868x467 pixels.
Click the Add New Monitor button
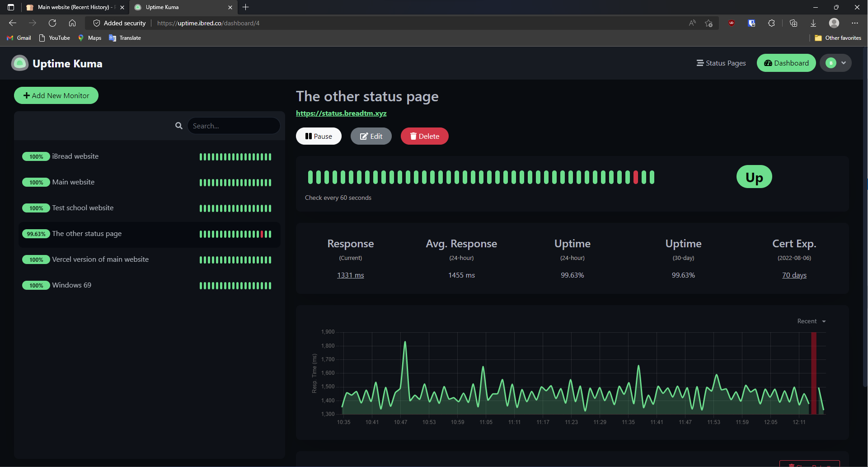tap(56, 95)
